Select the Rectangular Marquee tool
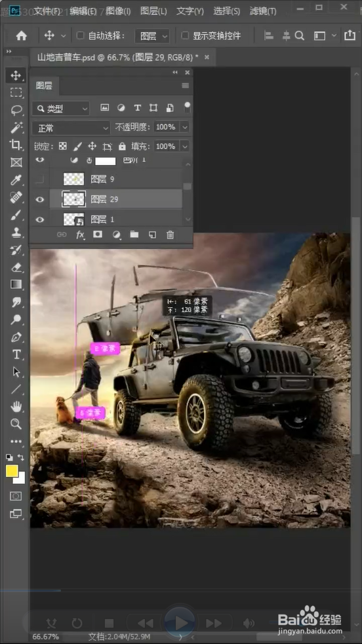 (x=16, y=92)
